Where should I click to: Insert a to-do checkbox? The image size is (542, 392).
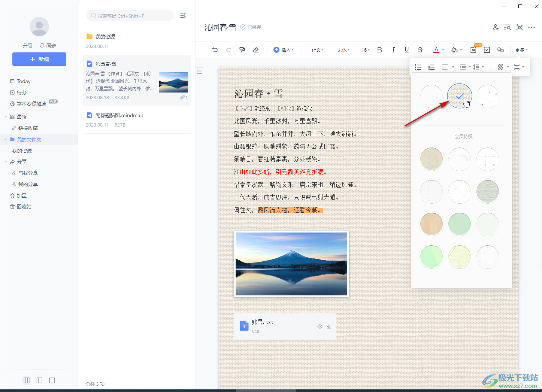click(487, 50)
